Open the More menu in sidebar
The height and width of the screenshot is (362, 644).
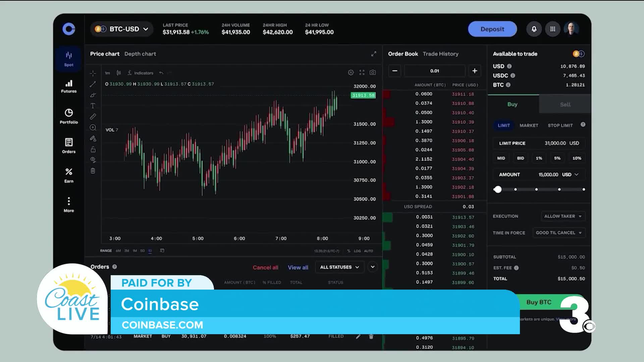point(69,205)
